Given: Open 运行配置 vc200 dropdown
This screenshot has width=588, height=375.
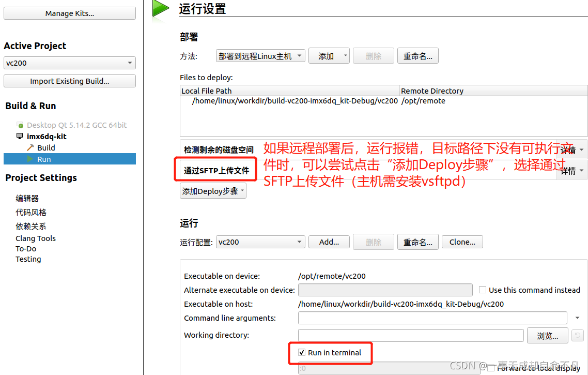Looking at the screenshot, I should (x=260, y=242).
